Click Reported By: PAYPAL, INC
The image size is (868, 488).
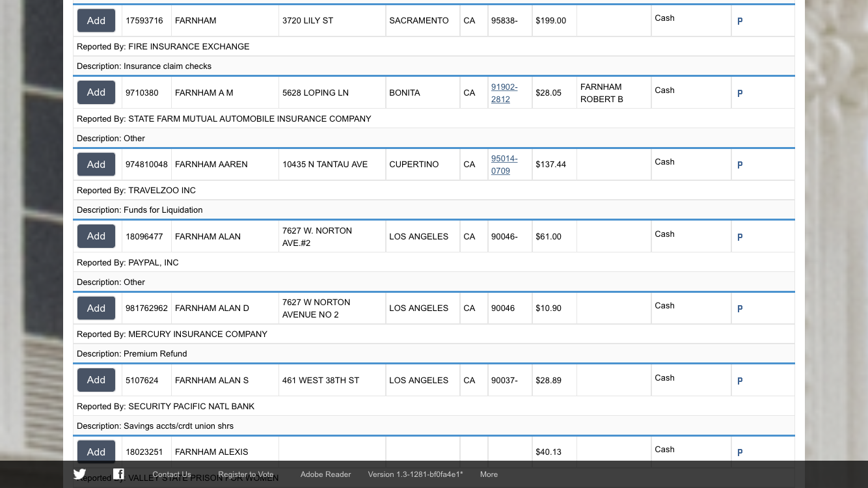pos(128,263)
